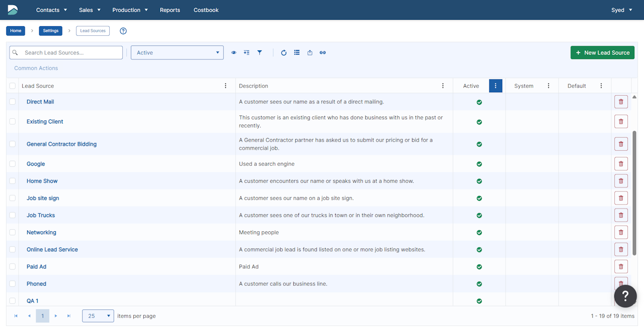Click the New Lead Source button
The width and height of the screenshot is (644, 332).
602,53
